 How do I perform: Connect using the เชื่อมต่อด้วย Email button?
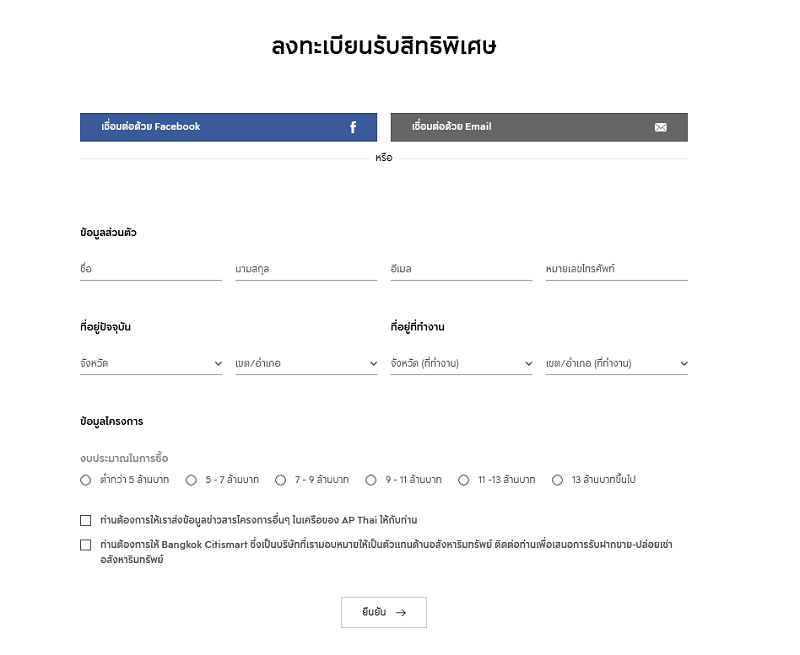pyautogui.click(x=539, y=127)
